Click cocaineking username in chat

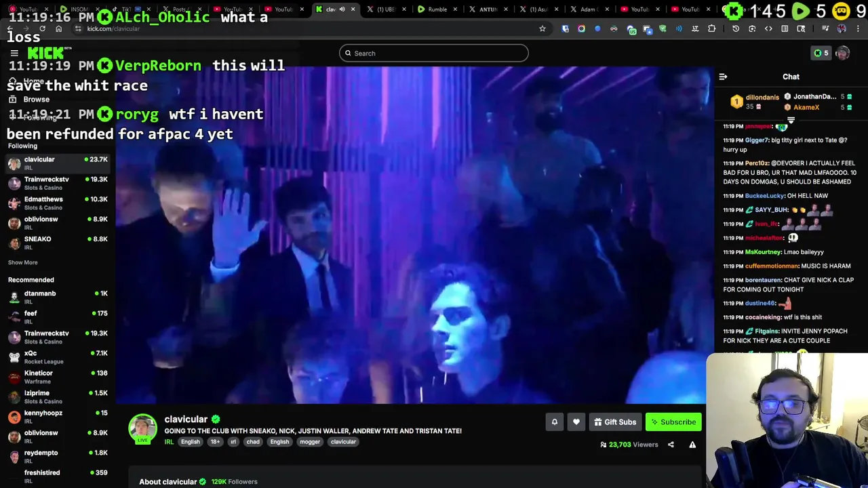click(763, 317)
